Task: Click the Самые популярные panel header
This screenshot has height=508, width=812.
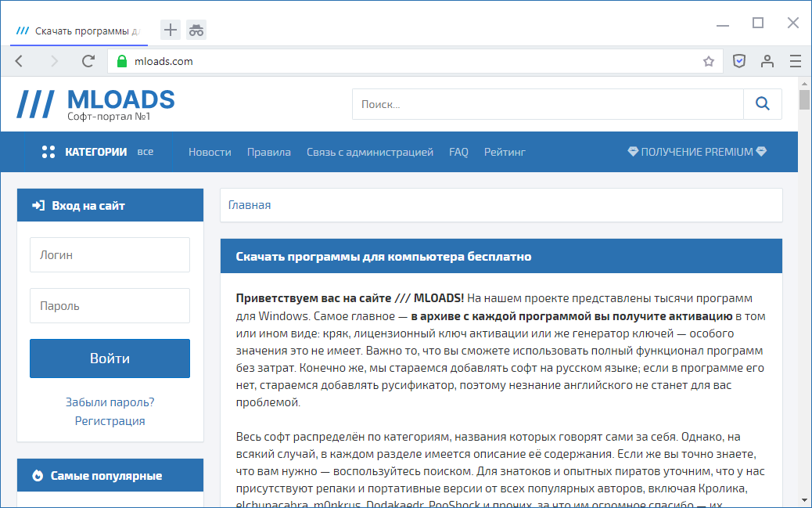Action: pos(110,475)
